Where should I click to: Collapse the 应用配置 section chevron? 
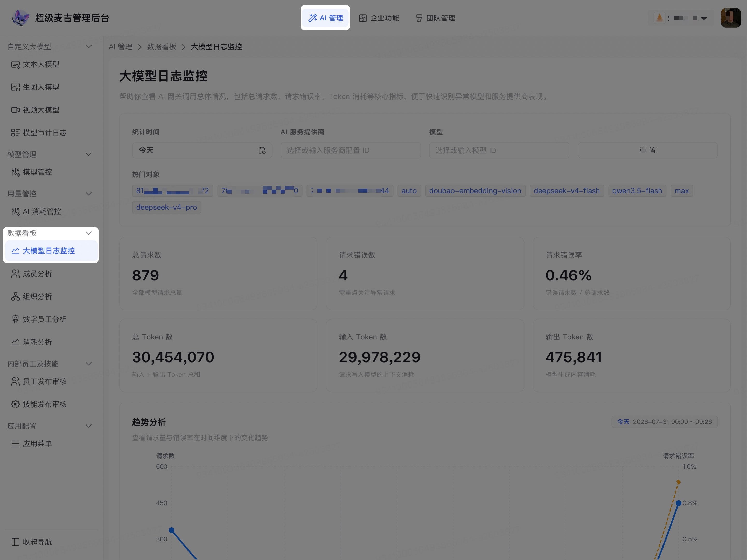89,426
